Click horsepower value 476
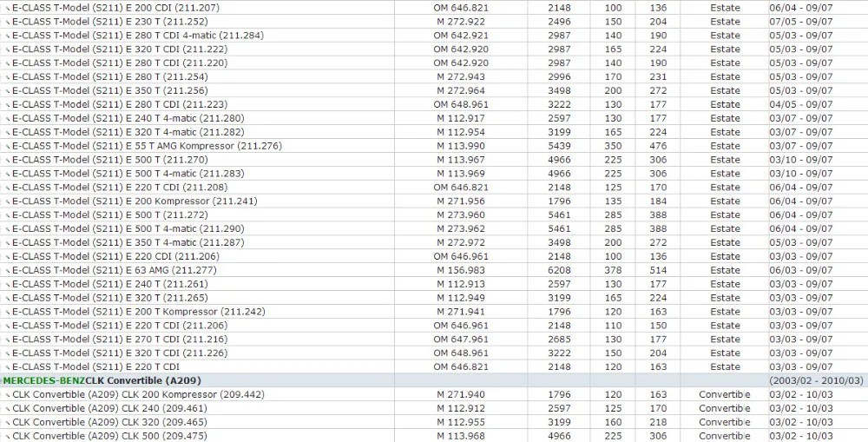The image size is (868, 442). pos(658,146)
